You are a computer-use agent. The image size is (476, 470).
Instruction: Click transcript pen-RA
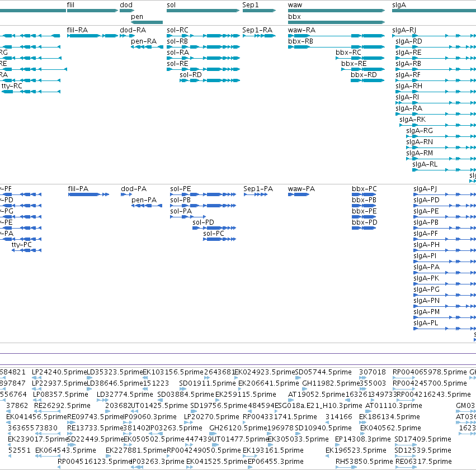click(147, 47)
